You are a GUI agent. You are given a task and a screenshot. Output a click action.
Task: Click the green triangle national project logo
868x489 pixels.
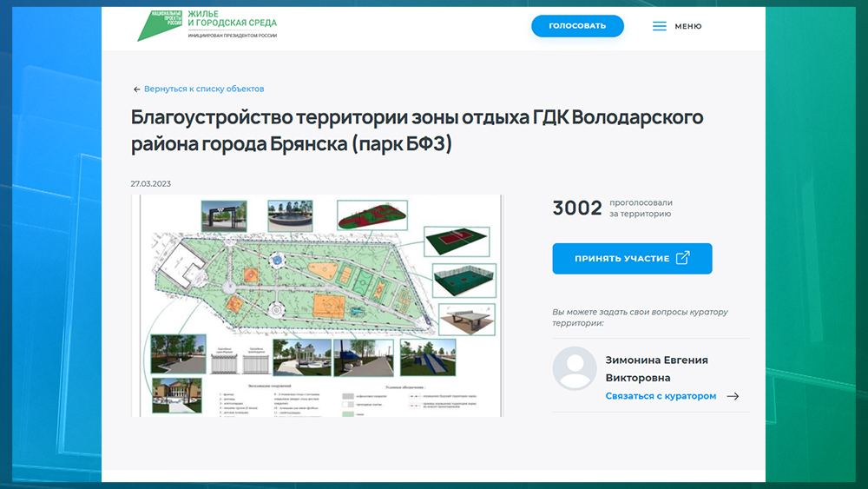[159, 25]
